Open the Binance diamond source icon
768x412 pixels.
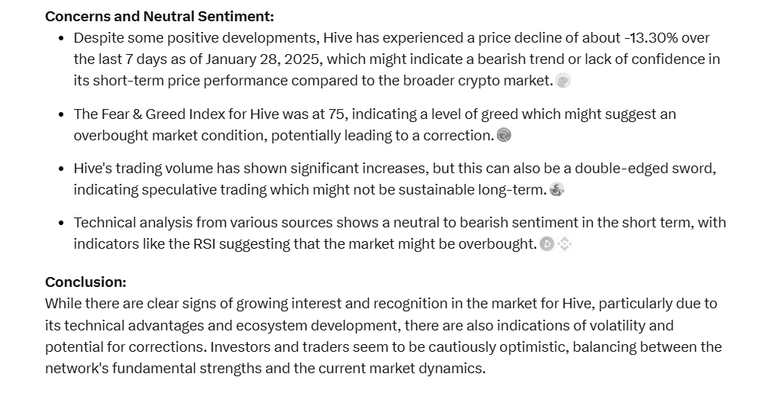tap(565, 243)
